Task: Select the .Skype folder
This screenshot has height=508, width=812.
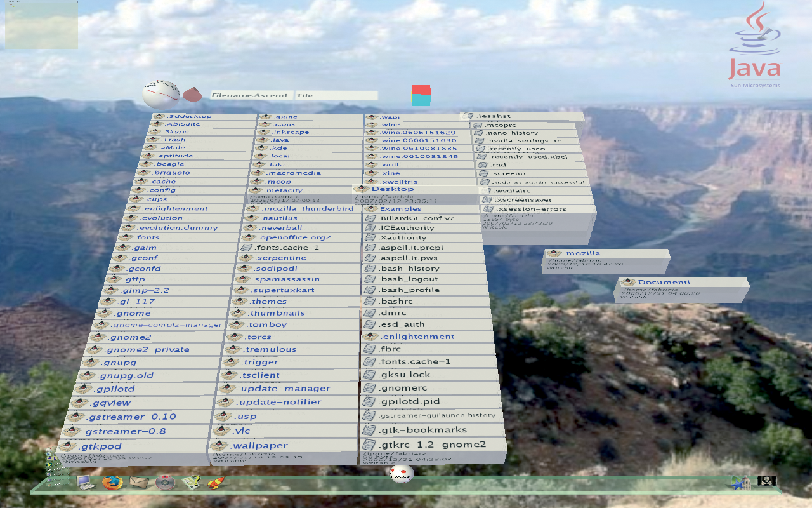Action: click(200, 132)
